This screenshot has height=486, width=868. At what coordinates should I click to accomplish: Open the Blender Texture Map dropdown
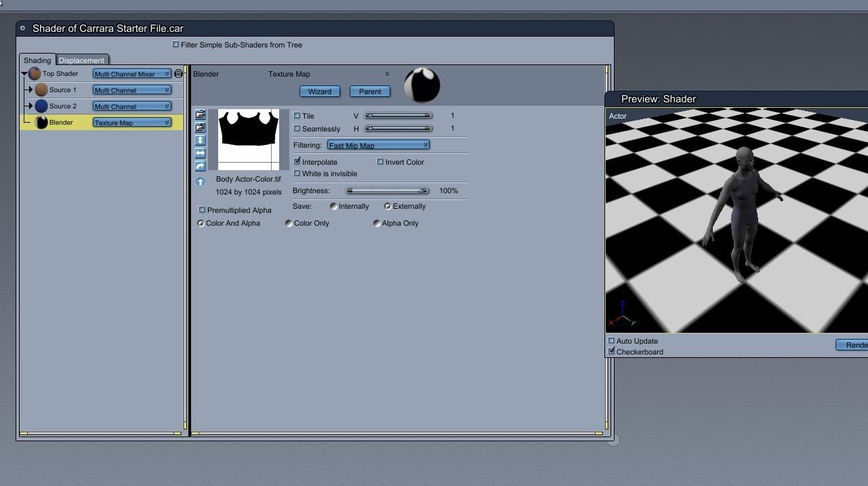tap(131, 123)
